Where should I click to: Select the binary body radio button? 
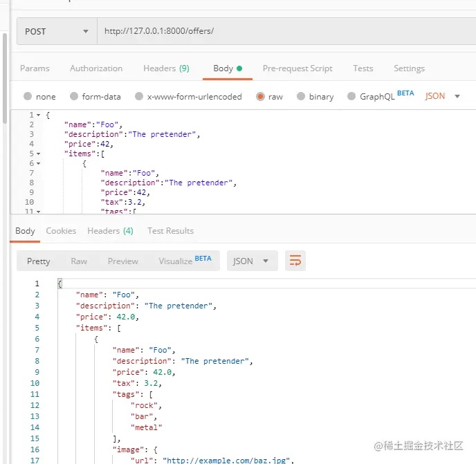301,96
